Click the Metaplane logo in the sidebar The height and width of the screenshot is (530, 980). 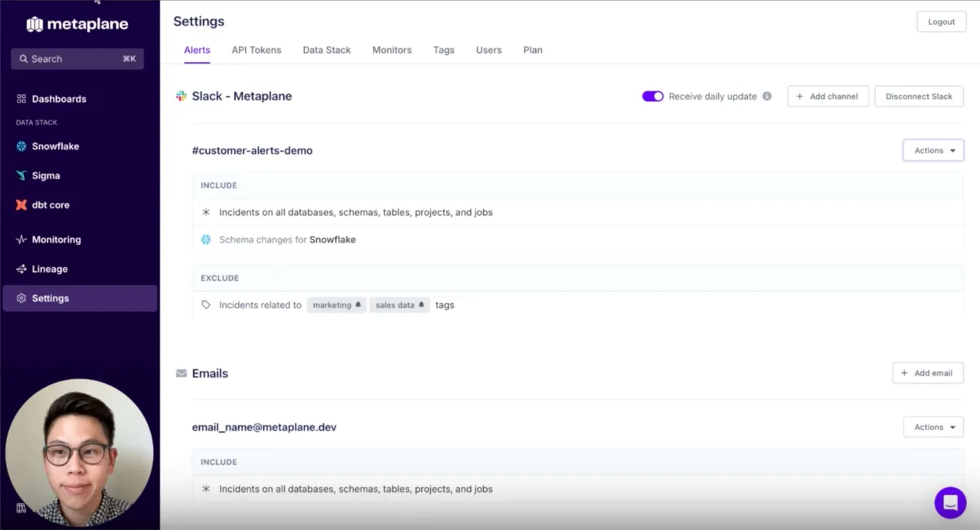point(77,25)
